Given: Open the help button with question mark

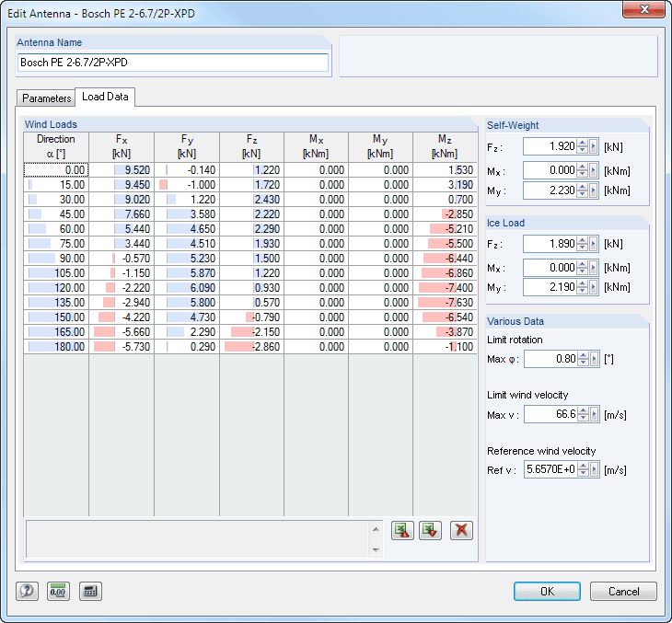Looking at the screenshot, I should (27, 592).
